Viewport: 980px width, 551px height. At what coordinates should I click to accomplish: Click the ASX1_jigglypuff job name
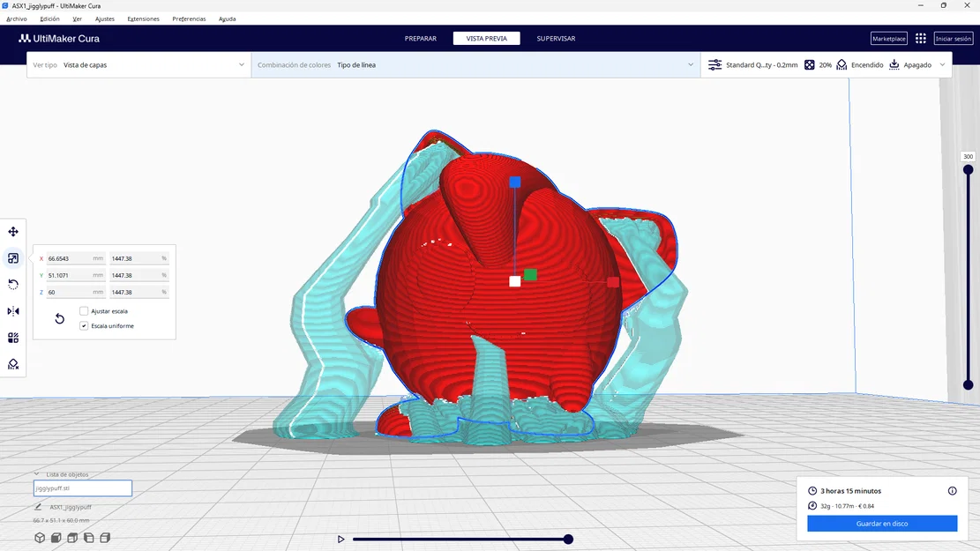[x=71, y=507]
